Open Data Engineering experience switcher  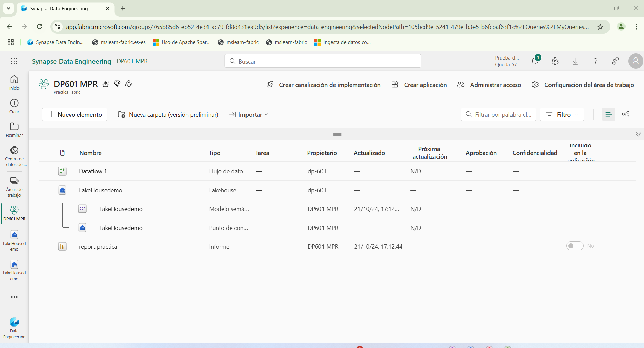point(14,328)
